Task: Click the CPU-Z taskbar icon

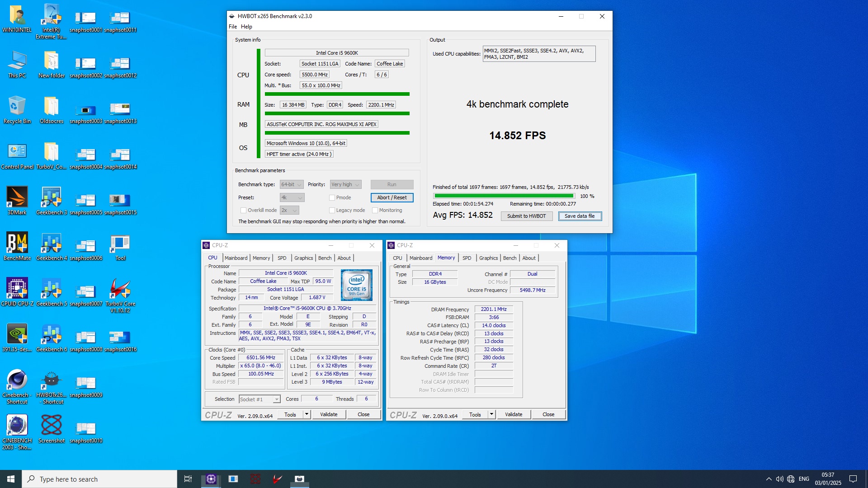Action: click(211, 479)
